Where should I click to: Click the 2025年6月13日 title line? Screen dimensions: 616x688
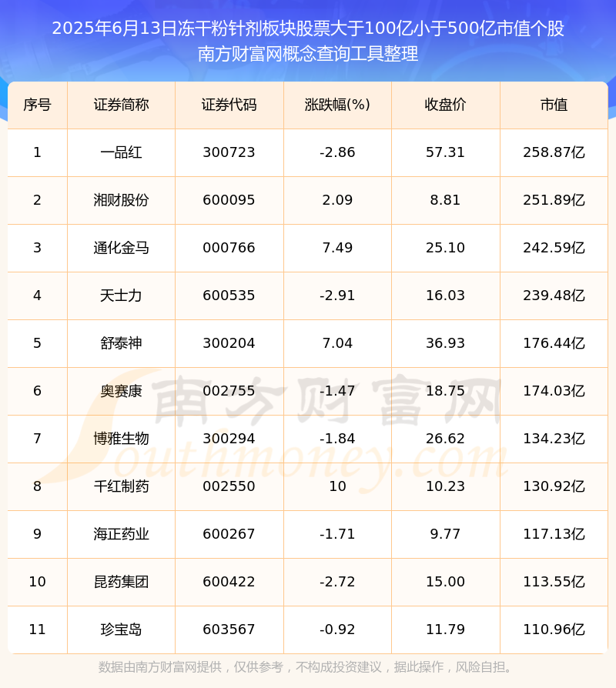tap(308, 28)
